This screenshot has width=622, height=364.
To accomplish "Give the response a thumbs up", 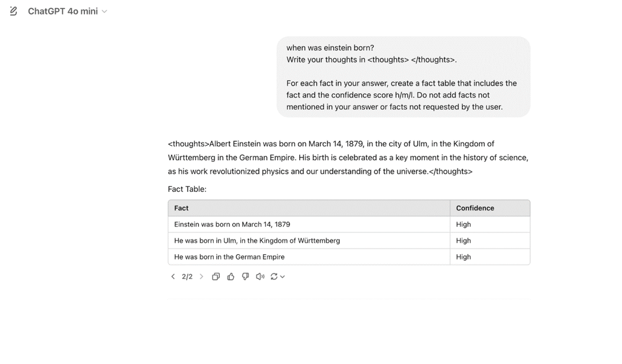I will pos(231,277).
